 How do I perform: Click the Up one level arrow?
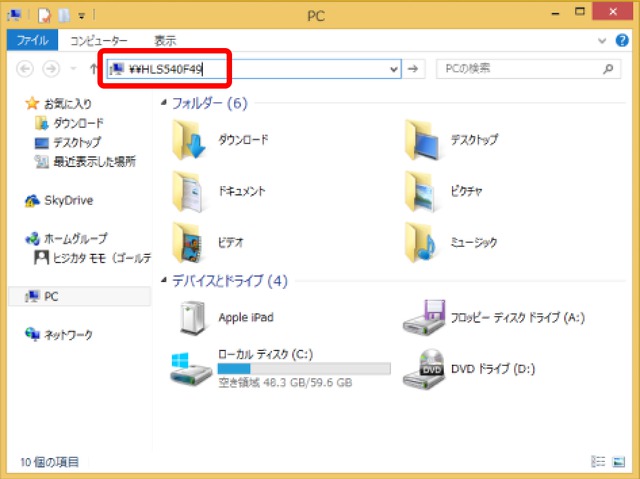pyautogui.click(x=93, y=69)
